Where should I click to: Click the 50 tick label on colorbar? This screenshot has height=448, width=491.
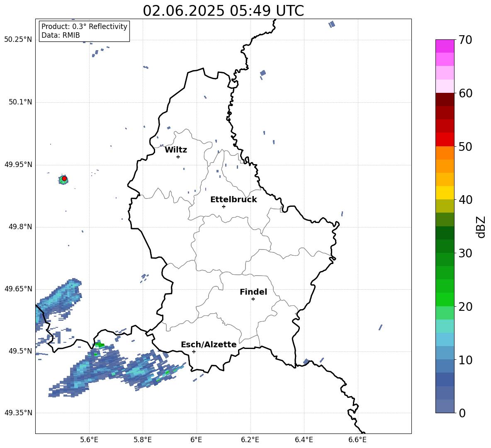(x=465, y=147)
